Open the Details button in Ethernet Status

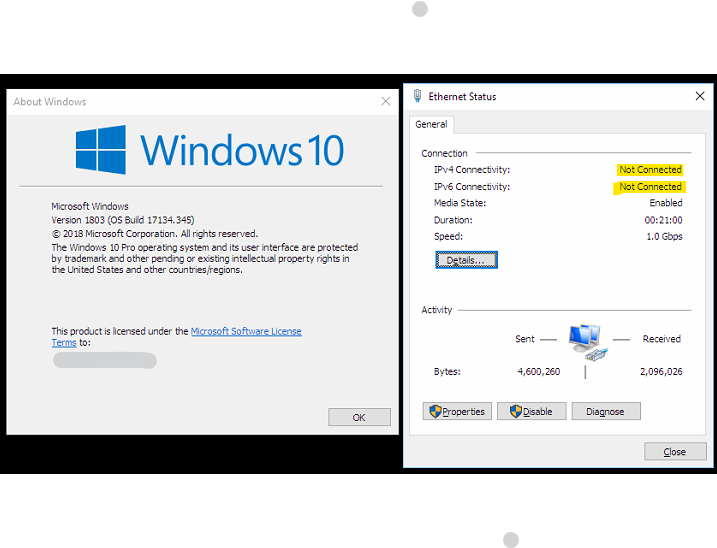(466, 260)
